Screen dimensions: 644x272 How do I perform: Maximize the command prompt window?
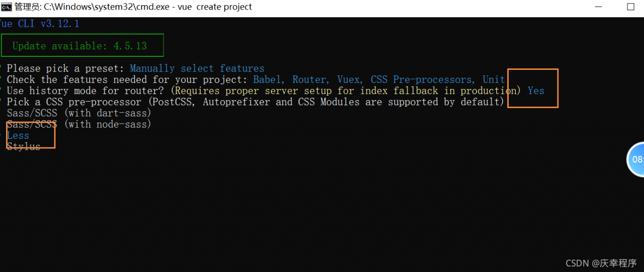point(630,7)
